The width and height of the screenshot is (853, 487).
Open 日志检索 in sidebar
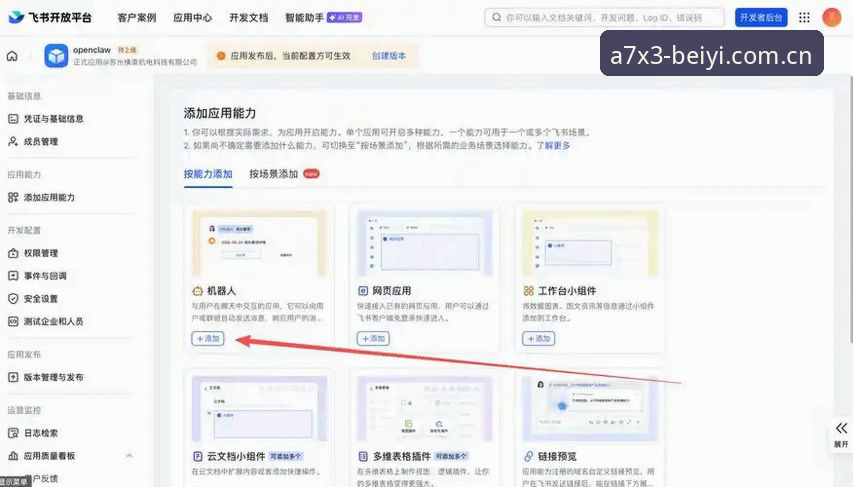click(33, 433)
